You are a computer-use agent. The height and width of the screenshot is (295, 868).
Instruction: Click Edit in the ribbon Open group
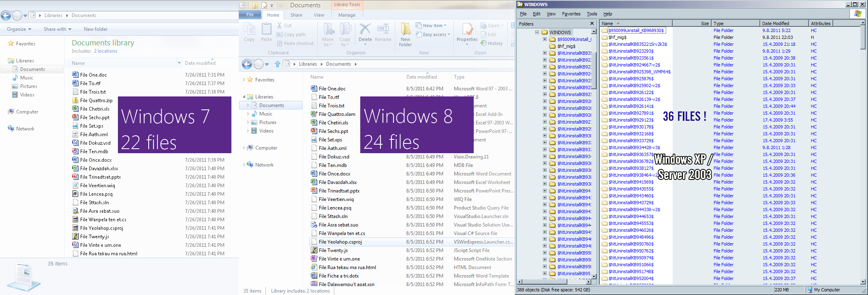tap(488, 34)
